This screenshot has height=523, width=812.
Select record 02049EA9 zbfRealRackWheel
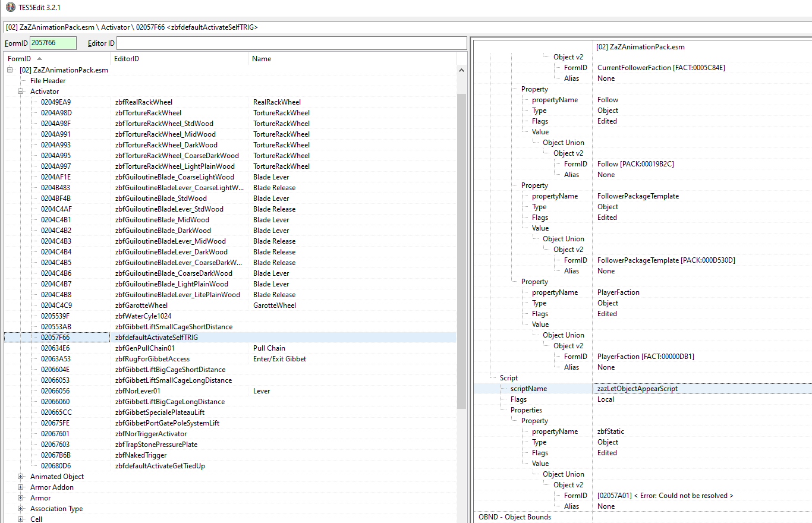click(230, 102)
